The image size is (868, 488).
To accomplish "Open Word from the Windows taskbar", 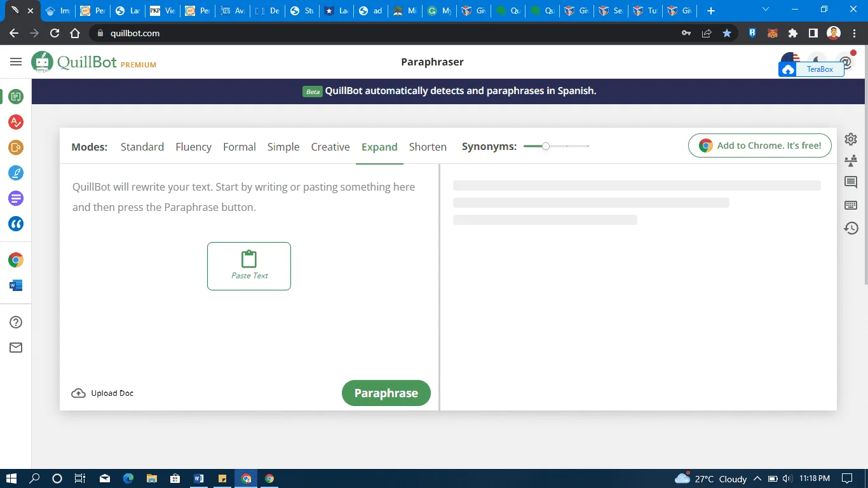I will pos(198,478).
